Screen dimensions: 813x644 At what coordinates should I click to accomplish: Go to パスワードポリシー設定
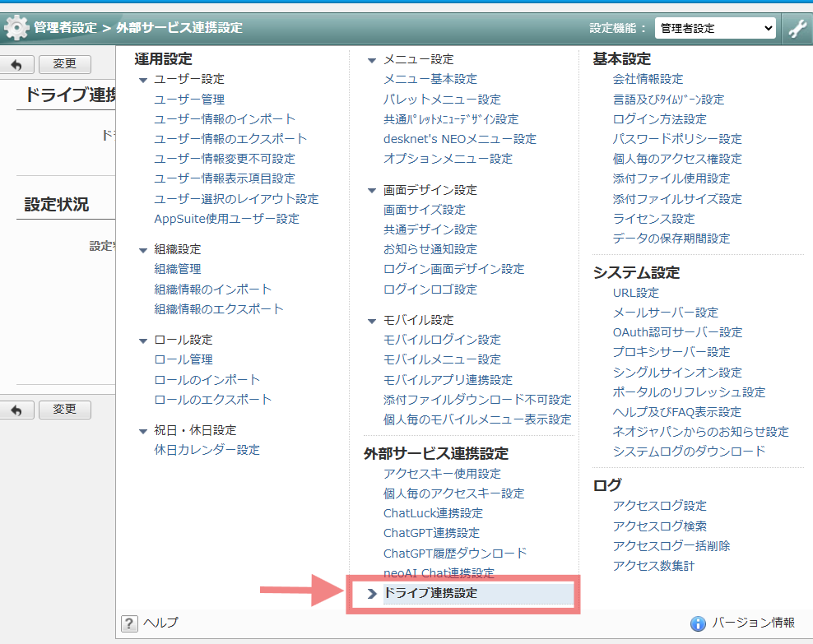tap(677, 139)
